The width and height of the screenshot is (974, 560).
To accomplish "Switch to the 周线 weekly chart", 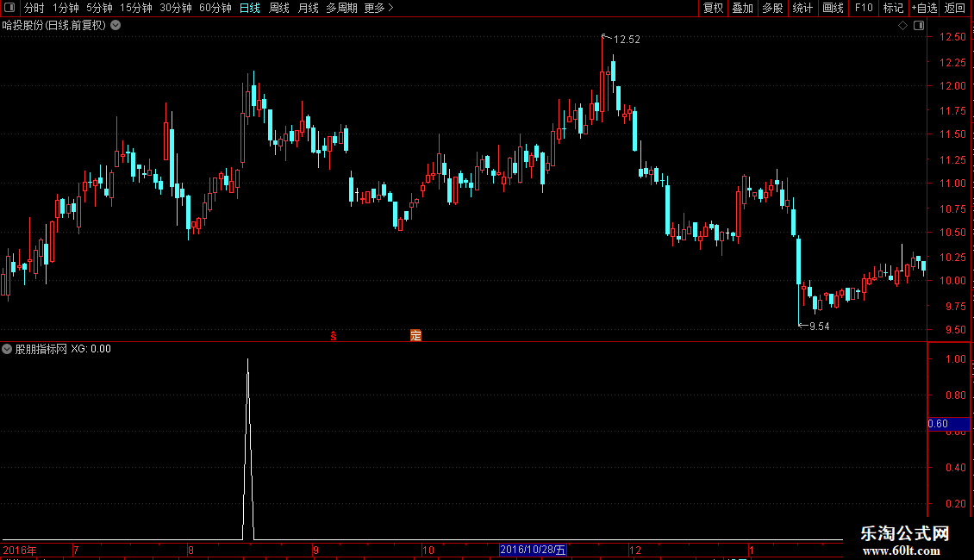I will [279, 8].
